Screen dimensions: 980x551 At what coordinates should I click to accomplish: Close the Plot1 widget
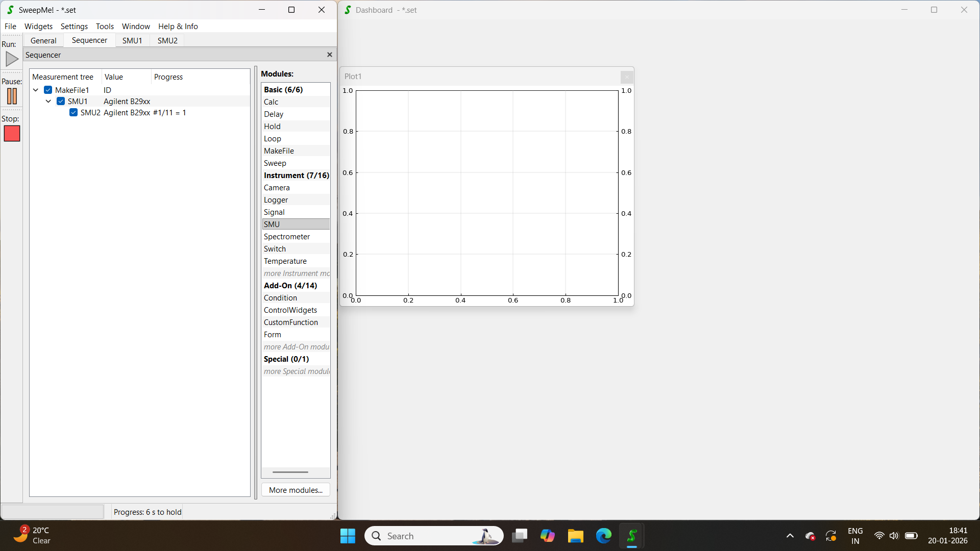[x=627, y=77]
